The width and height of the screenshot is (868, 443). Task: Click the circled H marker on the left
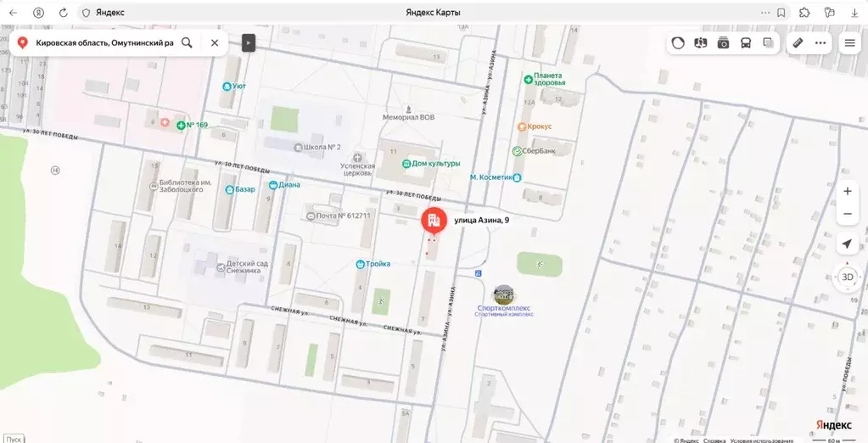[55, 171]
